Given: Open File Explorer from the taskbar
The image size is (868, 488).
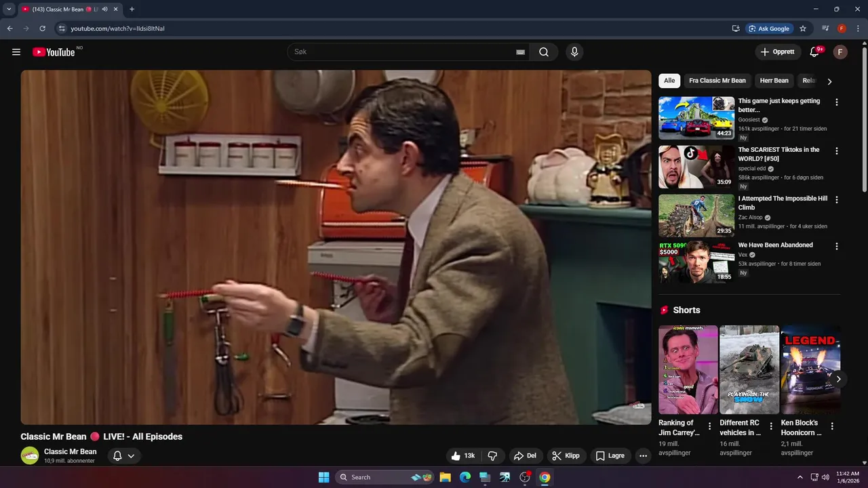Looking at the screenshot, I should coord(445,477).
